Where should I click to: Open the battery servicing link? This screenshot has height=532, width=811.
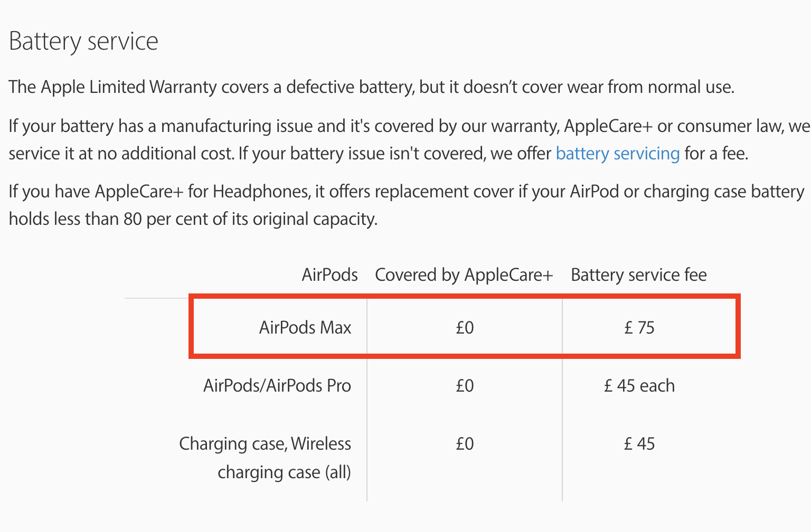618,154
